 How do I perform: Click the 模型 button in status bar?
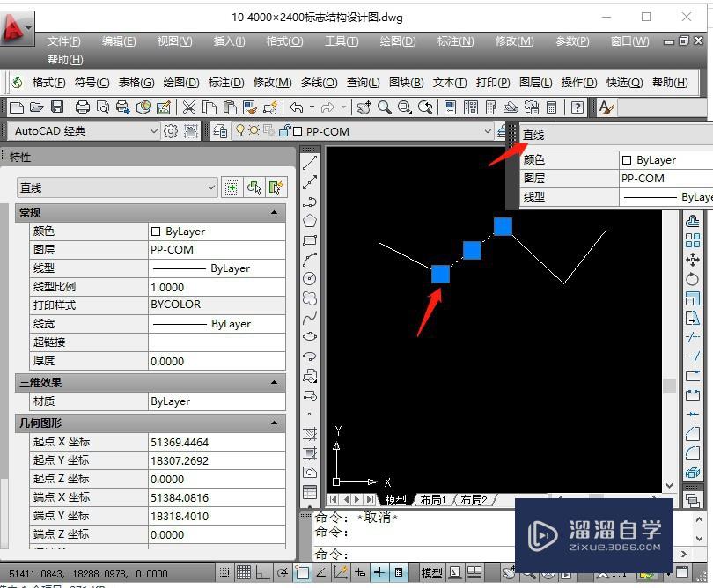point(431,572)
